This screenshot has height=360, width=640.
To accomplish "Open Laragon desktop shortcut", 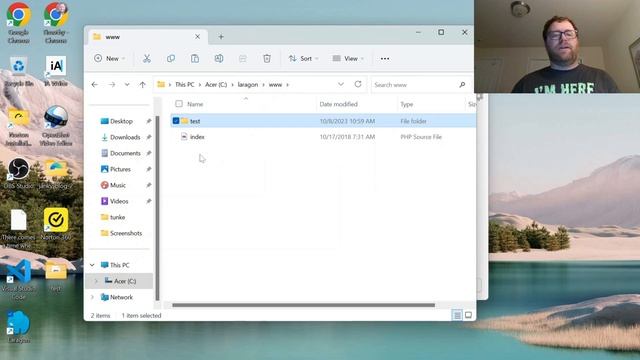I will [18, 327].
